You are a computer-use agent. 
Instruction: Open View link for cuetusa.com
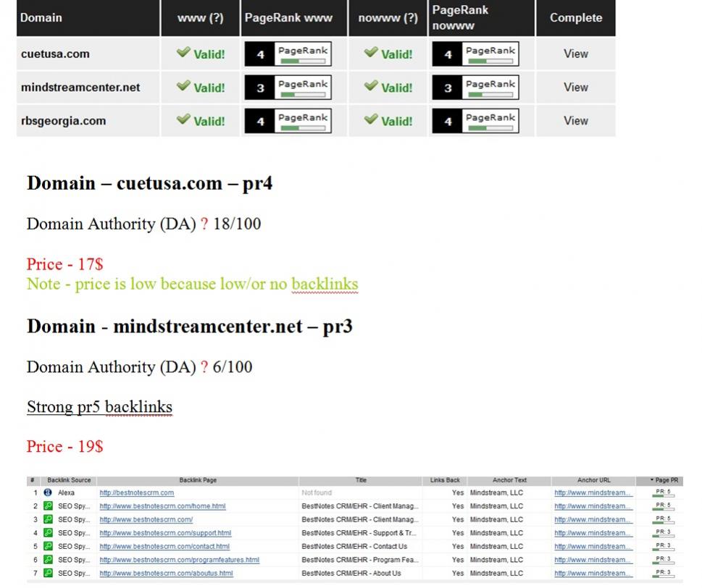pyautogui.click(x=576, y=54)
